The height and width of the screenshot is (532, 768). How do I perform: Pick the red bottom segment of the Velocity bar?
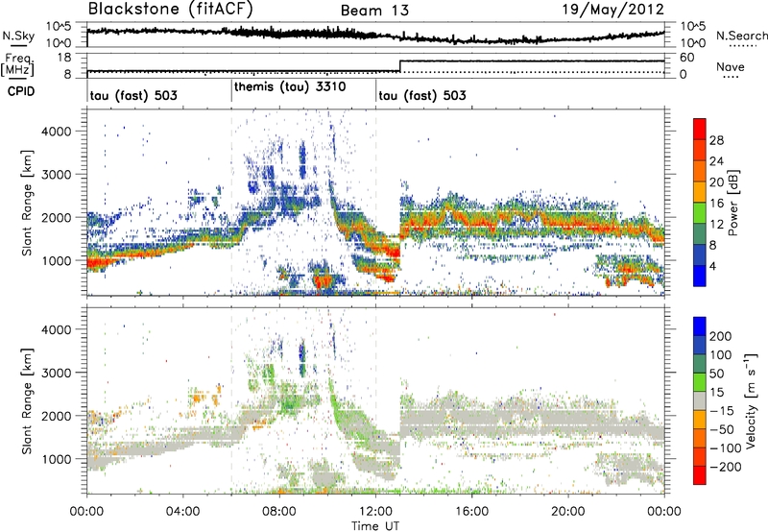(700, 475)
